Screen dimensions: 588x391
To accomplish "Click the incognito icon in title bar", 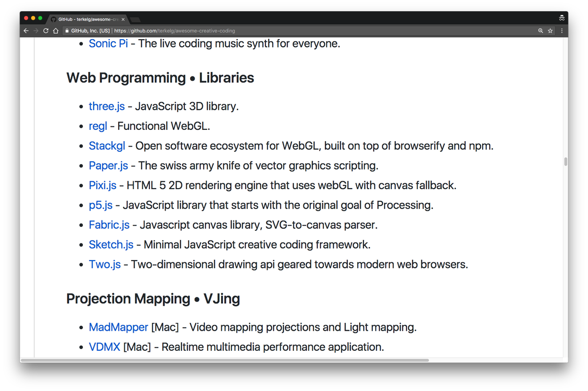I will point(562,18).
